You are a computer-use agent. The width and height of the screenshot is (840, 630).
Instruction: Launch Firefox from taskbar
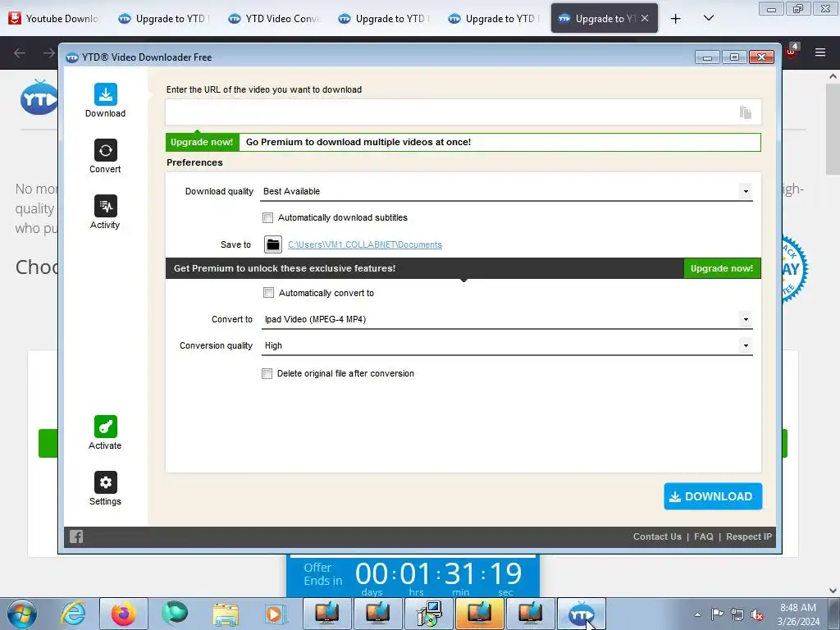(123, 614)
